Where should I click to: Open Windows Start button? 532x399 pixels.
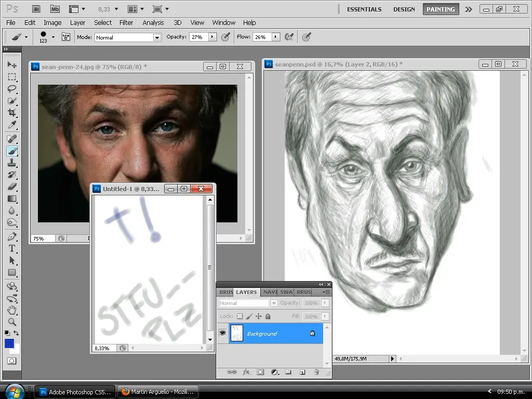click(14, 392)
